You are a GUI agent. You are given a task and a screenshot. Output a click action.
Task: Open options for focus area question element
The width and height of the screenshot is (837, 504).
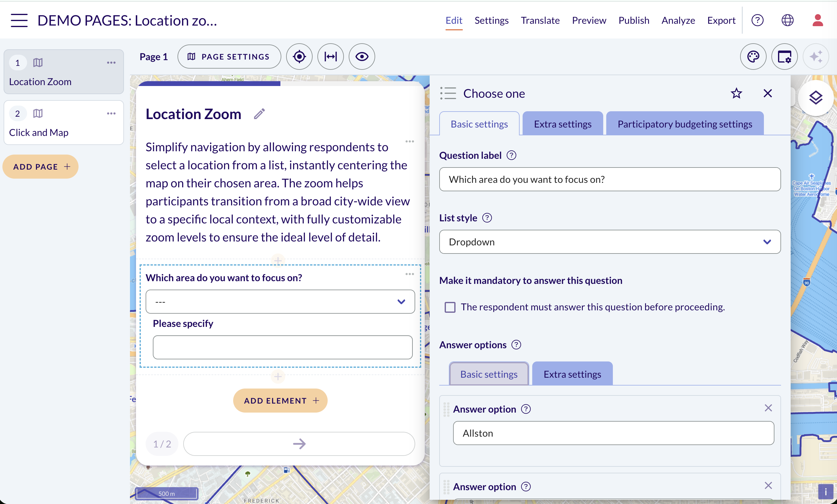click(409, 274)
